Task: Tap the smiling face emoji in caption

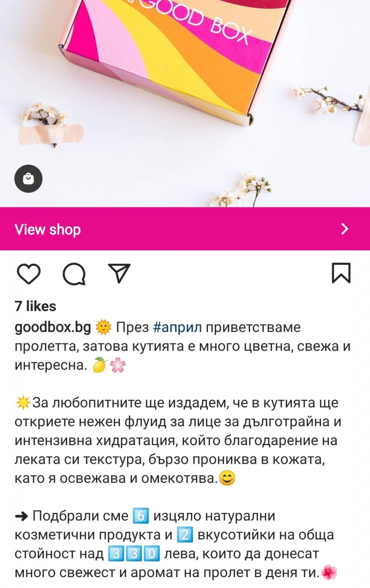Action: [227, 478]
